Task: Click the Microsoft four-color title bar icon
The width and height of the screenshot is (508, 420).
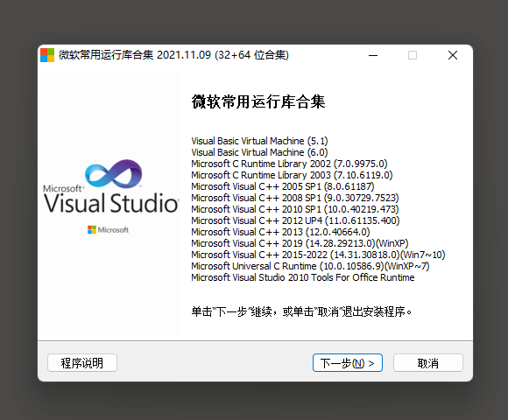Action: tap(47, 55)
